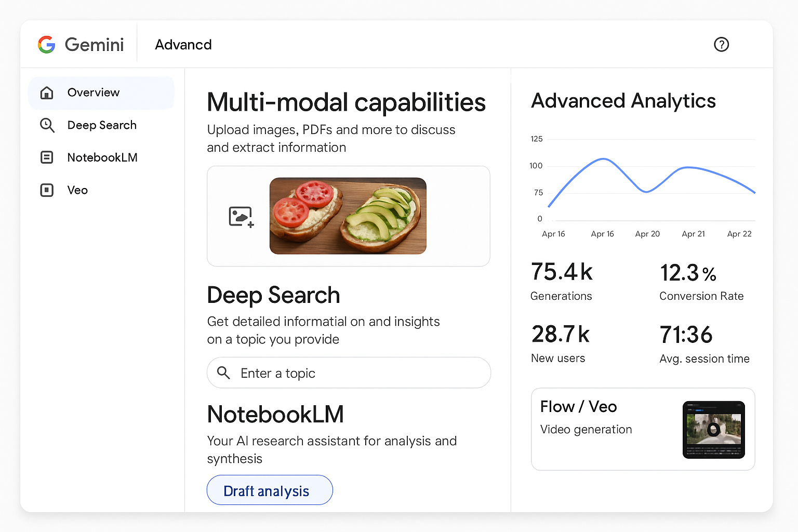Click the Advanced Analytics line chart
Screen dimensions: 798x532
pyautogui.click(x=643, y=187)
